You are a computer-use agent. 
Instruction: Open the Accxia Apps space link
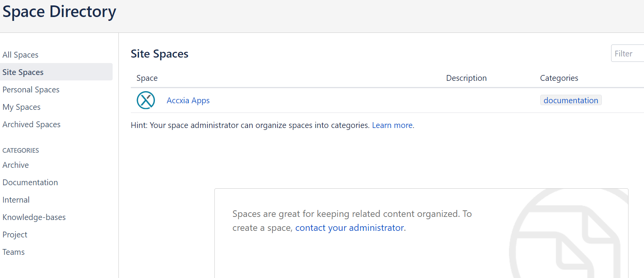pos(188,101)
